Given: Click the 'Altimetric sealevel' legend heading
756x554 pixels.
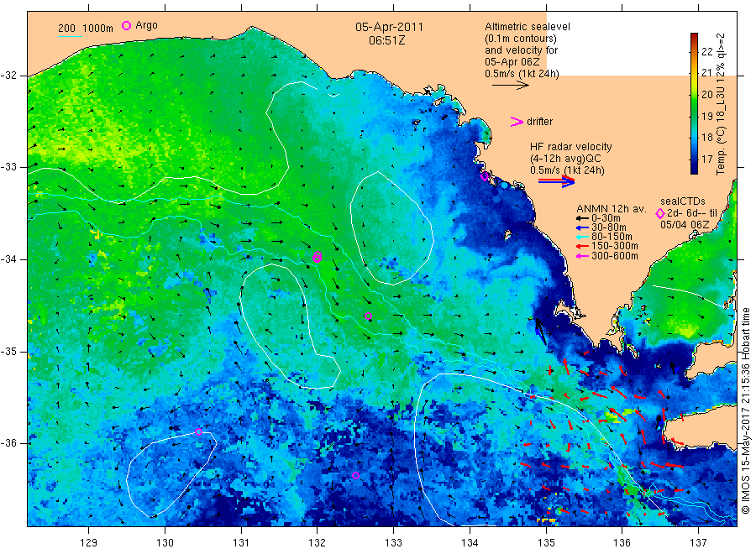Looking at the screenshot, I should pyautogui.click(x=528, y=27).
